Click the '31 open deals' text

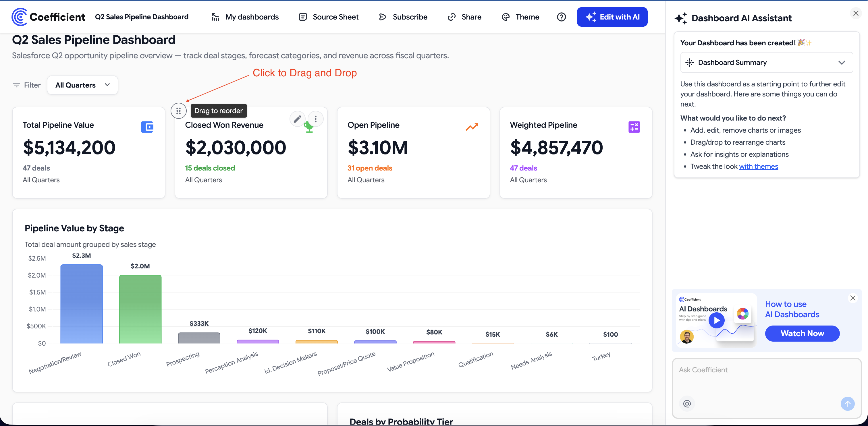[370, 168]
